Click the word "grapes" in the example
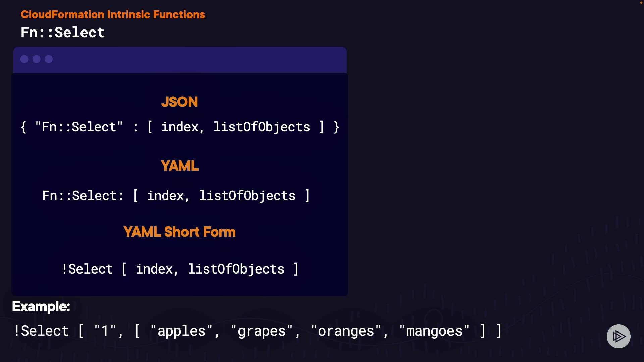The width and height of the screenshot is (644, 362). click(262, 331)
